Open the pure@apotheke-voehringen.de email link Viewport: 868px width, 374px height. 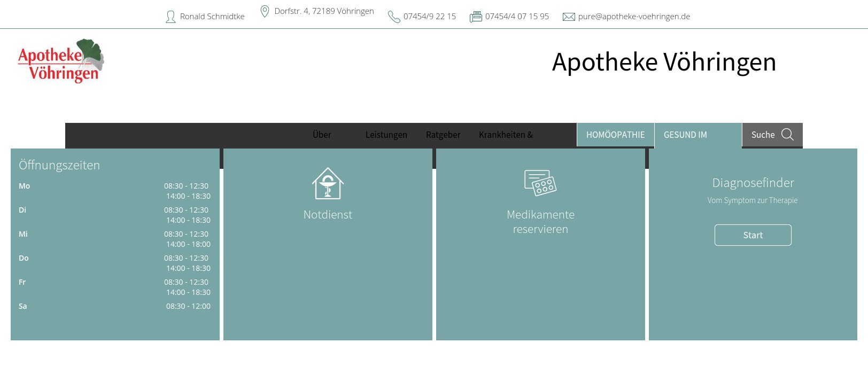634,17
